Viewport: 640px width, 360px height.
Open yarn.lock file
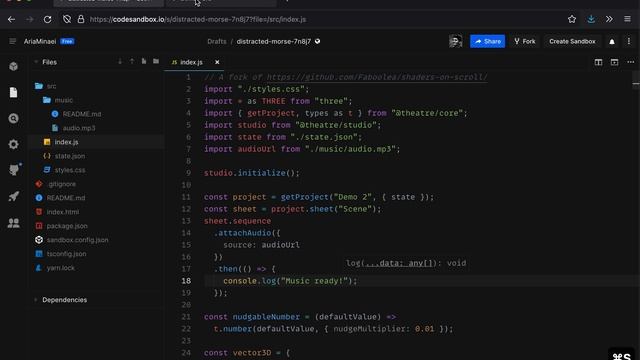pyautogui.click(x=60, y=268)
